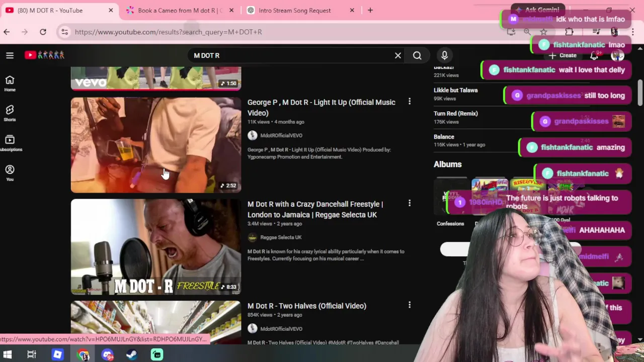This screenshot has width=644, height=362.
Task: Reload the YouTube page
Action: click(x=43, y=32)
